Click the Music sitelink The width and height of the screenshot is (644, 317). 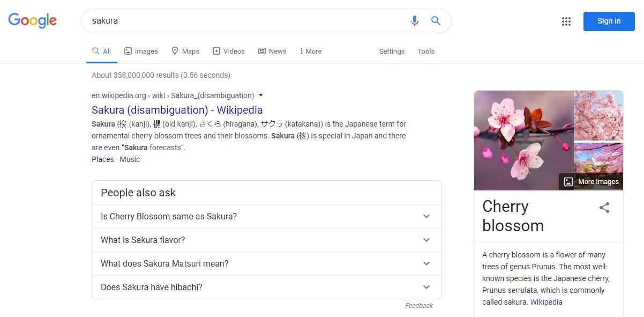130,159
